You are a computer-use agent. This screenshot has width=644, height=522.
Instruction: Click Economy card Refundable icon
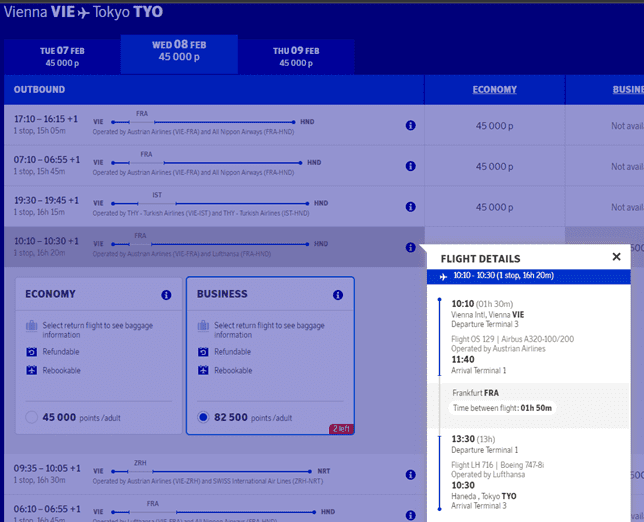point(32,352)
